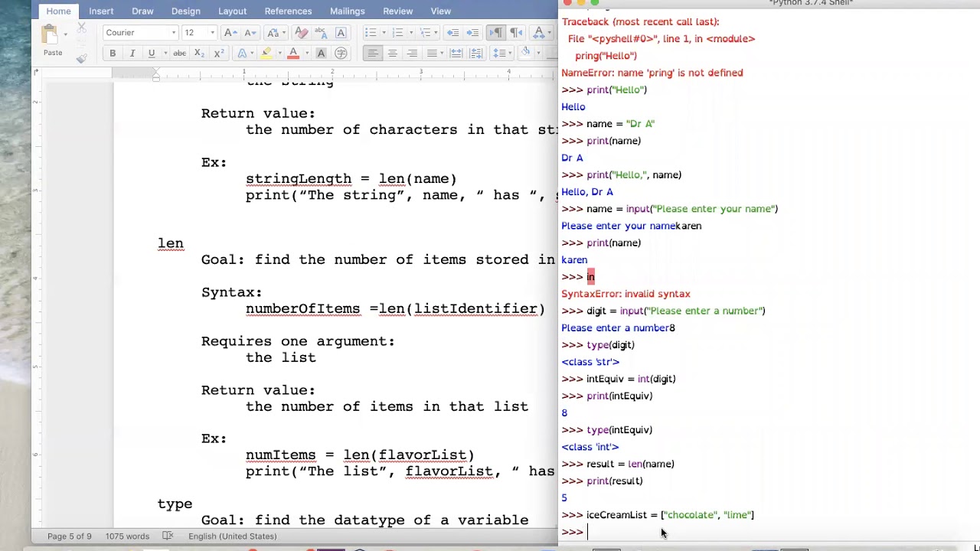Expand the underline style arrow
This screenshot has height=551, width=980.
165,53
